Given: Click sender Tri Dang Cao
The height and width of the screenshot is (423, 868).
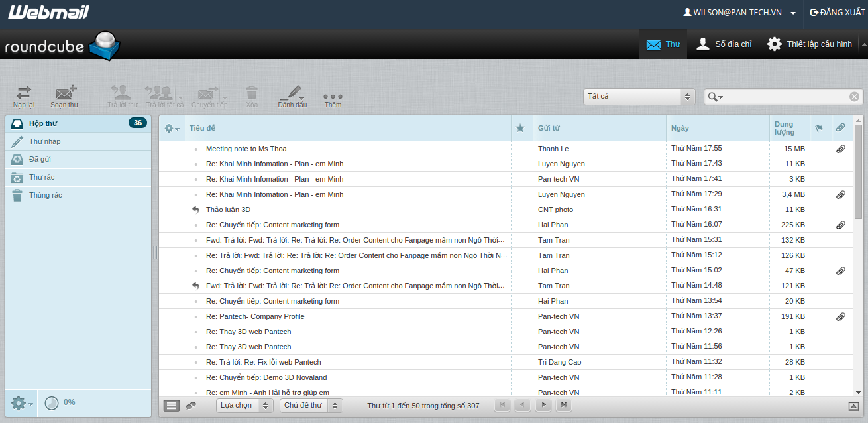Looking at the screenshot, I should point(559,362).
